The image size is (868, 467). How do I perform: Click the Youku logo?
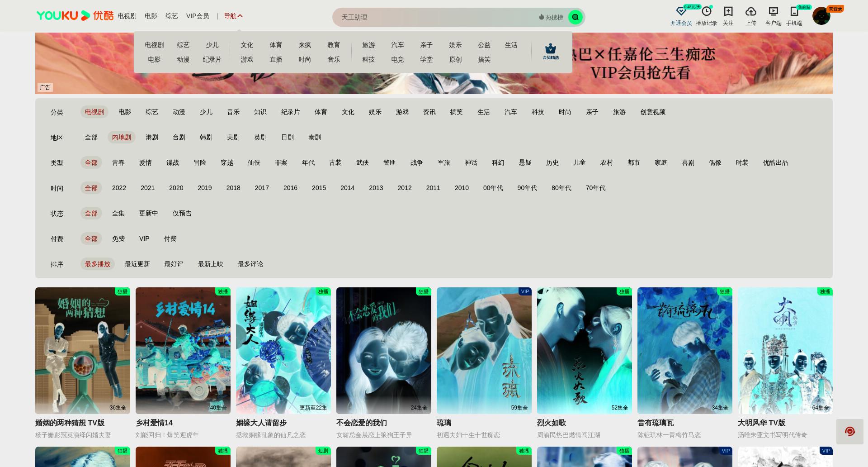click(x=75, y=16)
